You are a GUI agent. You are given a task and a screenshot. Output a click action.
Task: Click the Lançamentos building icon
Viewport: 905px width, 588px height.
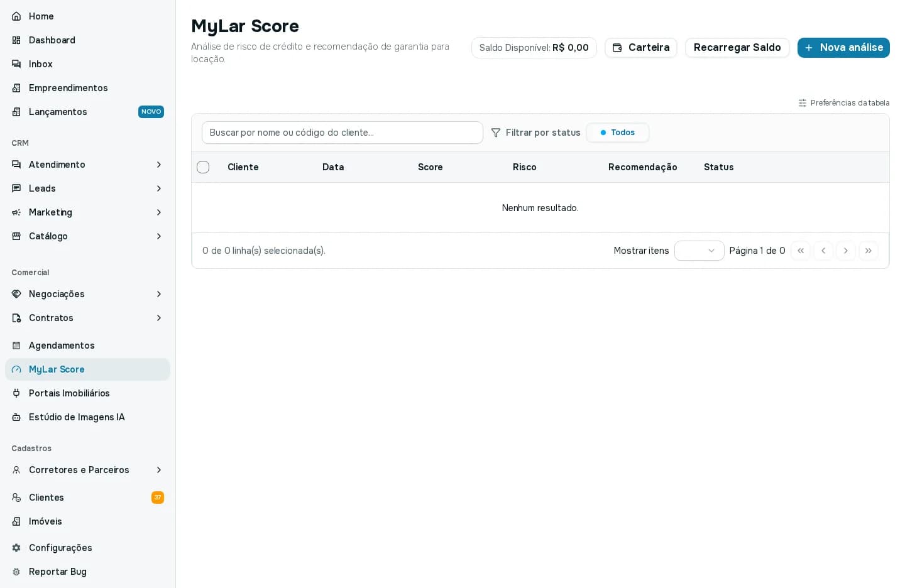(16, 112)
